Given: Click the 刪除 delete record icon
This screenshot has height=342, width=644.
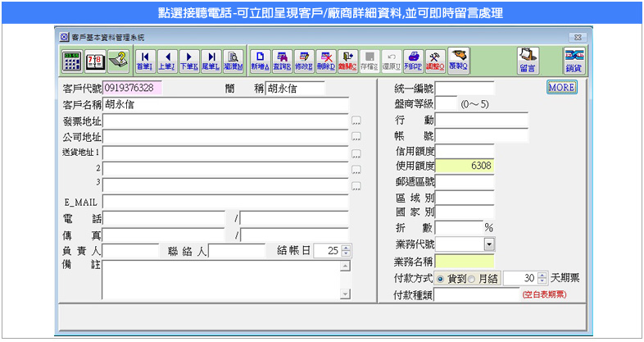Looking at the screenshot, I should click(x=325, y=61).
